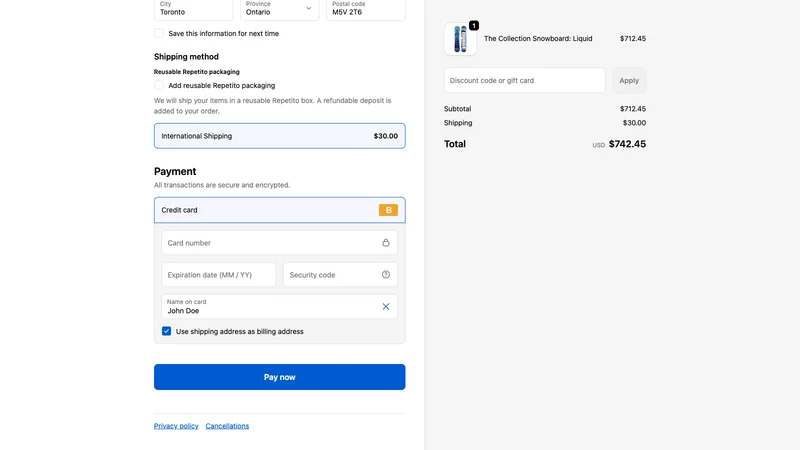800x450 pixels.
Task: Click the Shipping method heading
Action: 186,57
